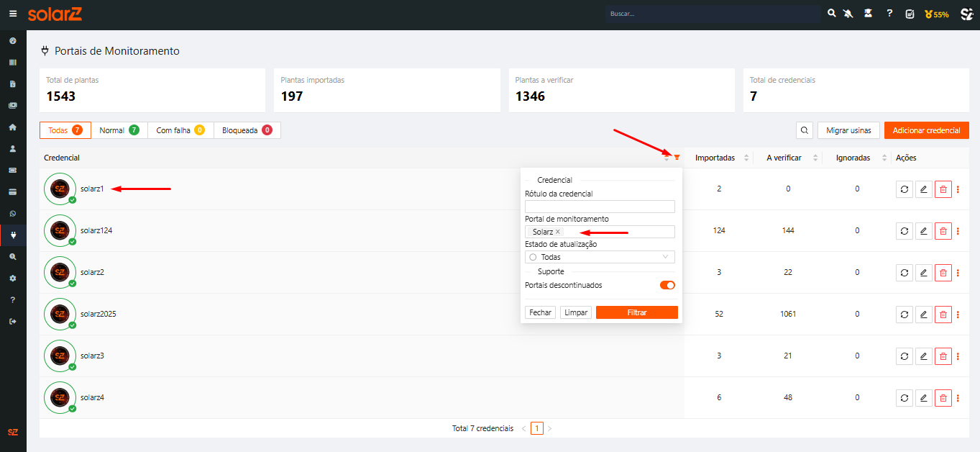Screen dimensions: 980x452
Task: Open the Portal de monitoramento selector
Action: tap(600, 232)
